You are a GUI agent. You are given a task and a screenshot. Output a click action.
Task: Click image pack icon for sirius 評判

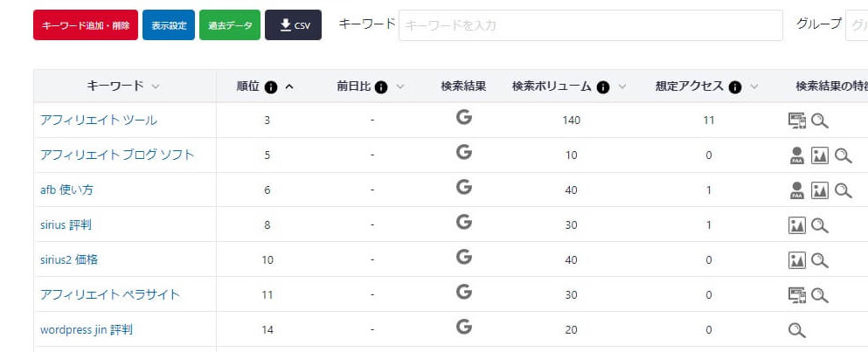point(796,225)
